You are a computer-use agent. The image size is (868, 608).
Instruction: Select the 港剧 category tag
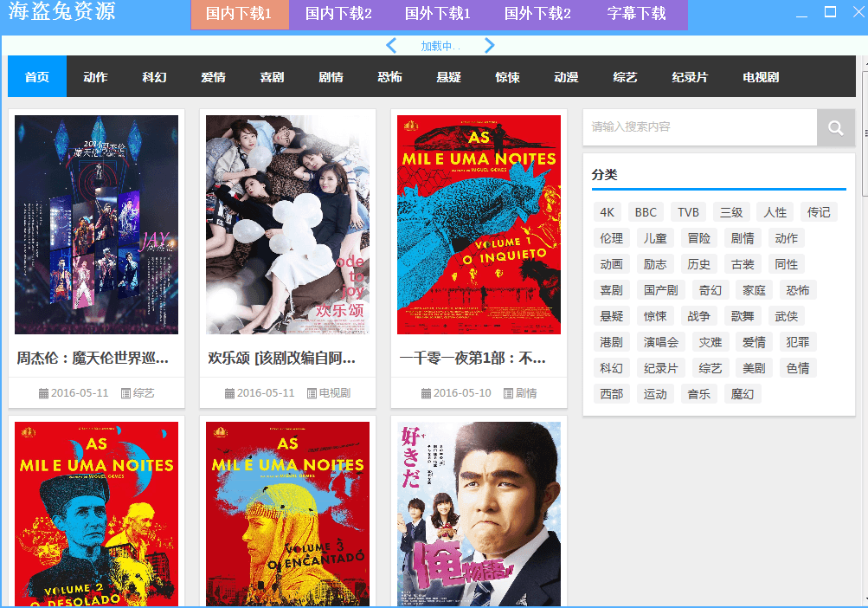[612, 342]
